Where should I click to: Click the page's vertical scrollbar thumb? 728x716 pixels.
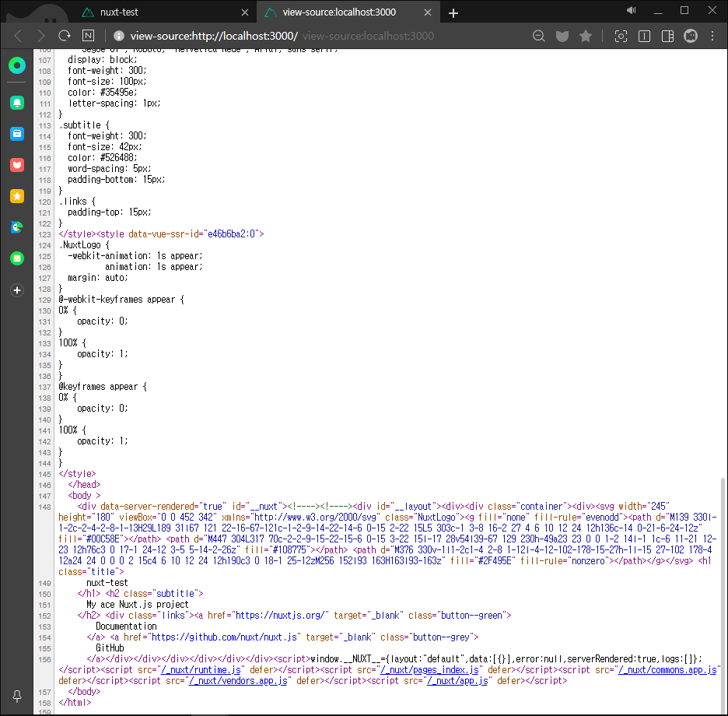tap(723, 595)
